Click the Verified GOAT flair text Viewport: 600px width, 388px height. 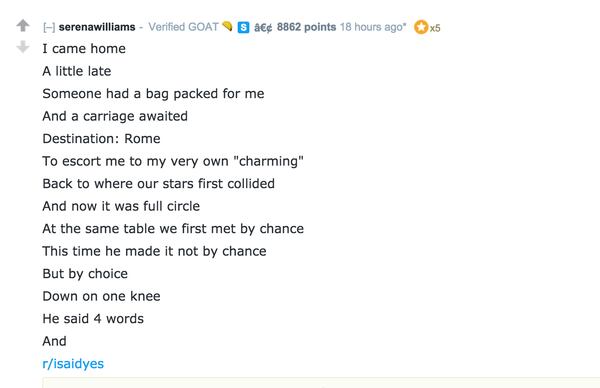point(183,27)
